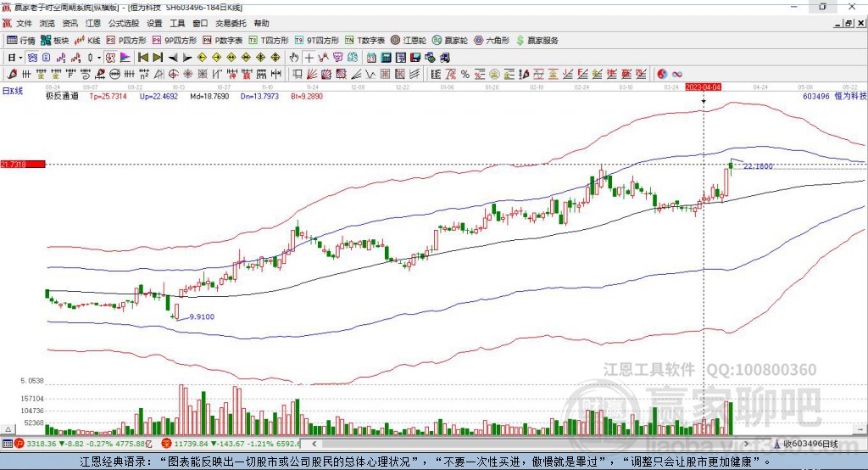Open the 行情 market quotes view
This screenshot has height=470, width=868.
20,41
